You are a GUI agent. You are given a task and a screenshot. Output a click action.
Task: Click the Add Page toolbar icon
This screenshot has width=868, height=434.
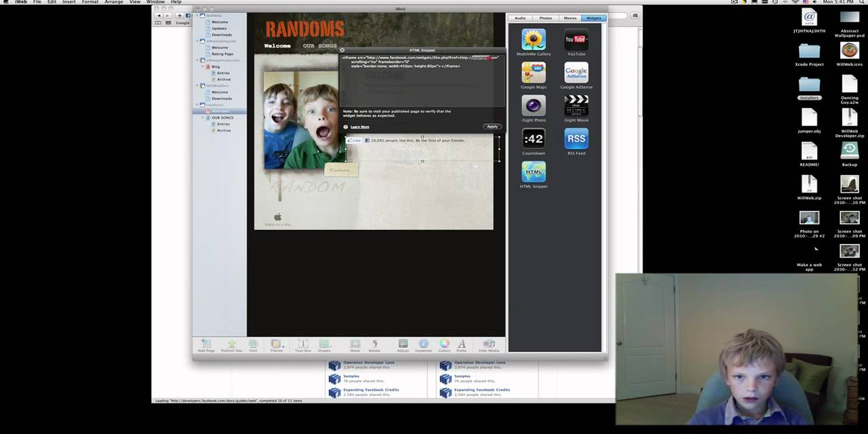tap(206, 345)
